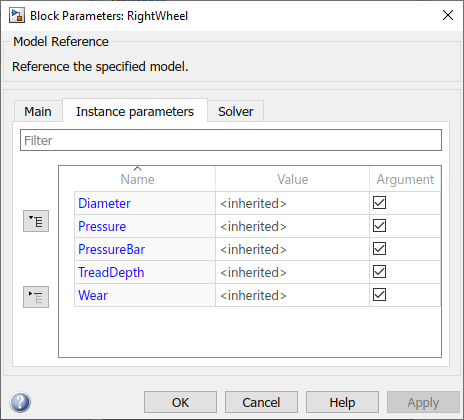Click the Apply button
Image resolution: width=464 pixels, height=420 pixels.
(x=423, y=402)
